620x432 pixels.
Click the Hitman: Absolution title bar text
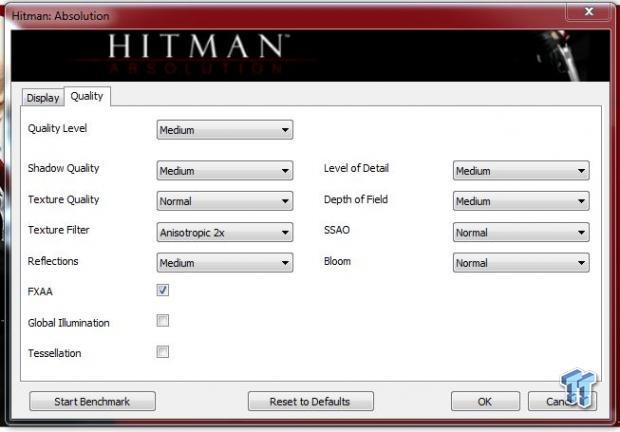click(60, 16)
